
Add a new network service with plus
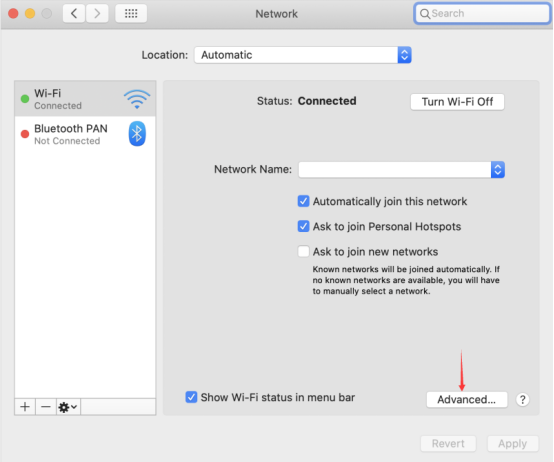[25, 407]
